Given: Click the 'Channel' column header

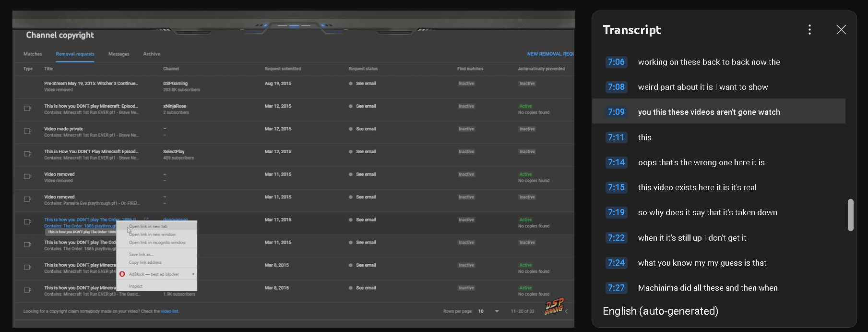Looking at the screenshot, I should pyautogui.click(x=171, y=69).
